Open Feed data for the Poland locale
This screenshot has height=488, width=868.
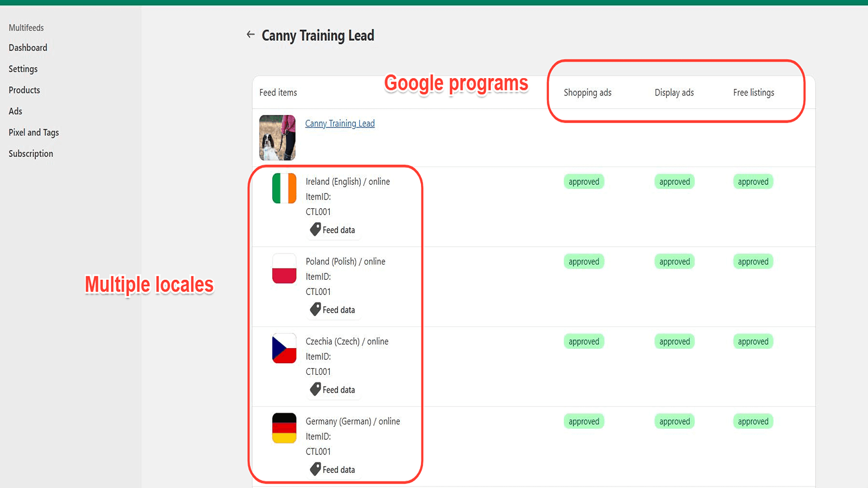pyautogui.click(x=333, y=309)
